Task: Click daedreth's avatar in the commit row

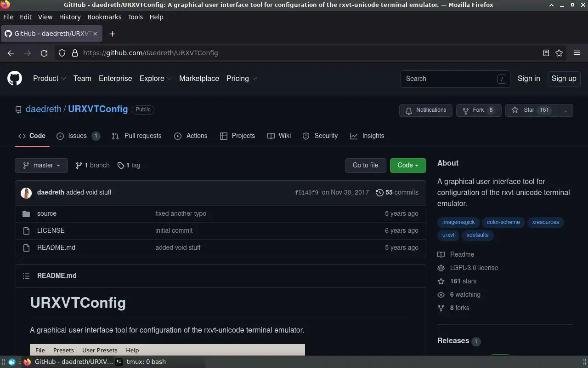Action: pyautogui.click(x=26, y=193)
